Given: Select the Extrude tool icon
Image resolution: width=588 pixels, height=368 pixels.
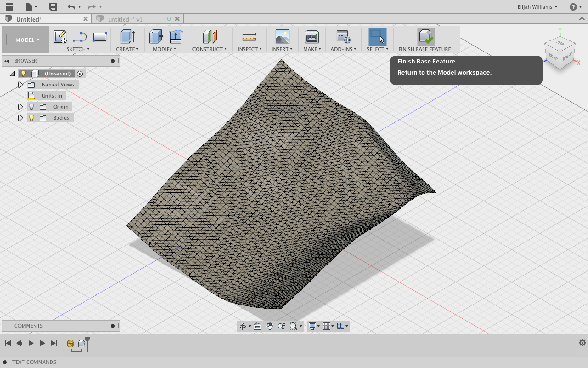Looking at the screenshot, I should point(127,37).
